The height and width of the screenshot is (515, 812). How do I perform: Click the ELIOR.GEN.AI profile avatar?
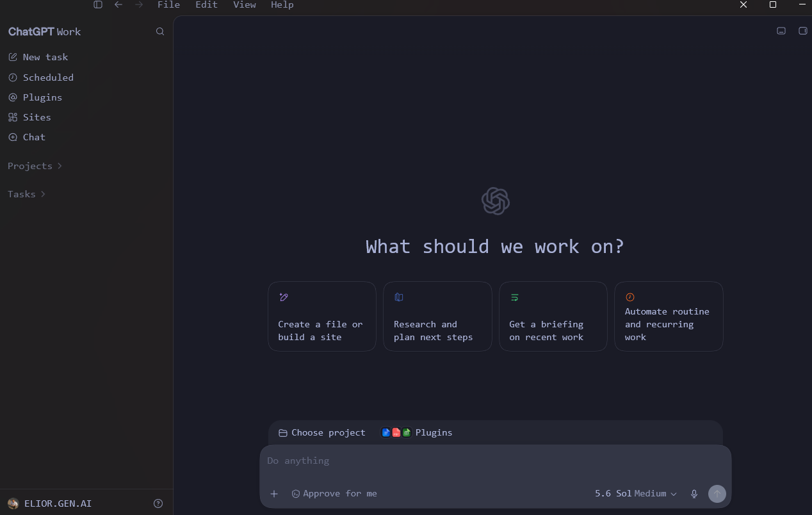pyautogui.click(x=13, y=503)
